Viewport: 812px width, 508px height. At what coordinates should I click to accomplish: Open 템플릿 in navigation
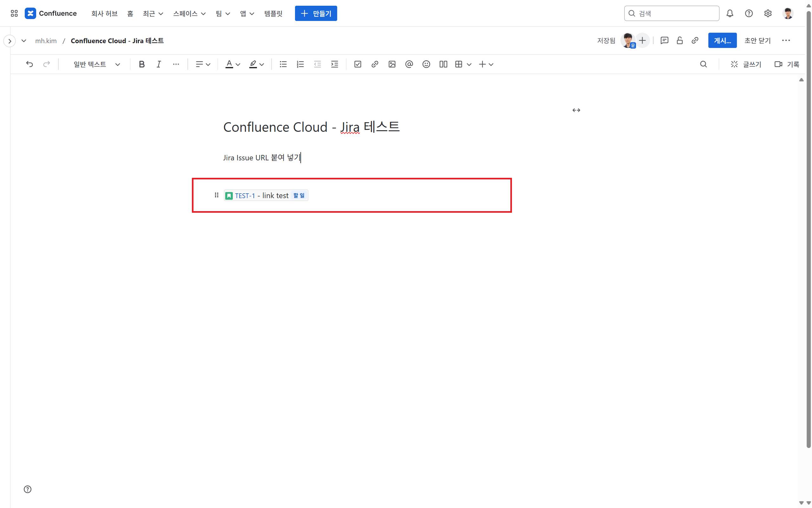tap(273, 13)
